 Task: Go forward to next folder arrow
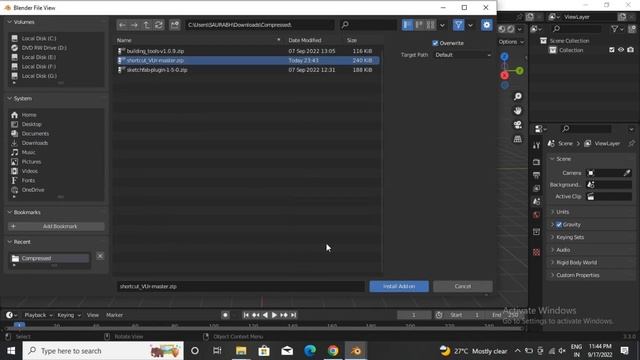tap(134, 25)
